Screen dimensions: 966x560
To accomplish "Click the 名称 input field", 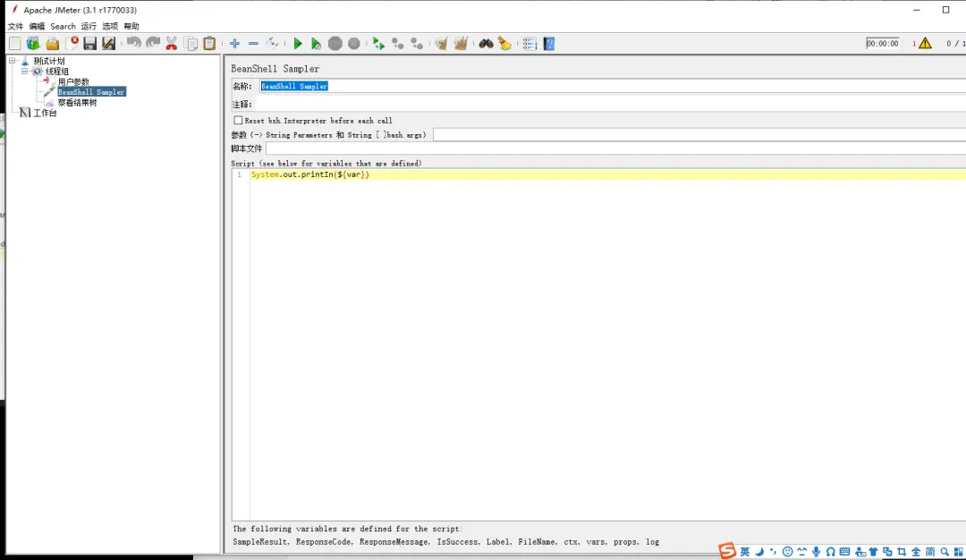I will 612,86.
